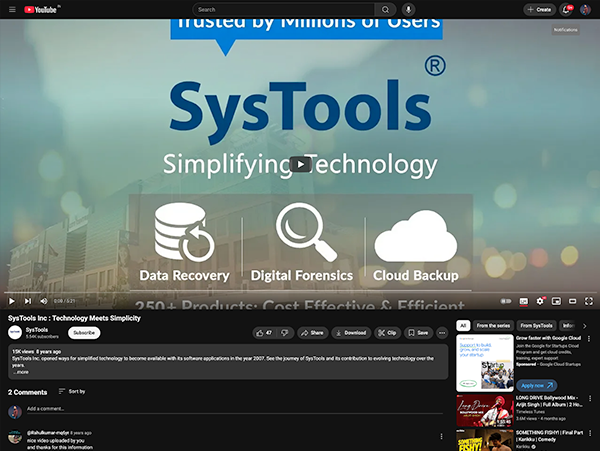600x451 pixels.
Task: Click the search magnifier button
Action: pos(385,10)
